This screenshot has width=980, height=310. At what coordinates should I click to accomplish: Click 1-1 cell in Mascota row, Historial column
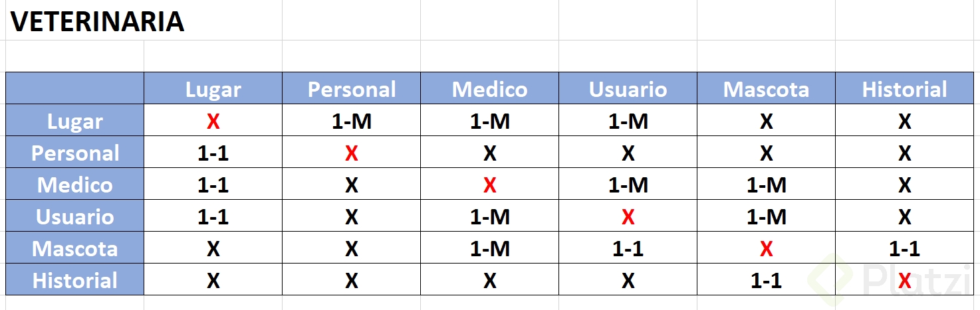tap(904, 249)
